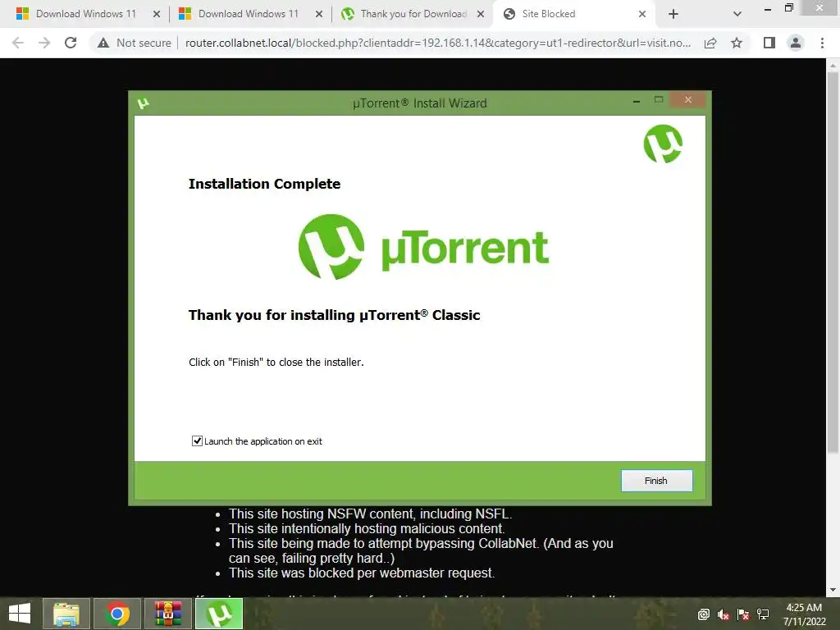The height and width of the screenshot is (630, 840).
Task: Click µTorrent installer taskbar icon
Action: (219, 614)
